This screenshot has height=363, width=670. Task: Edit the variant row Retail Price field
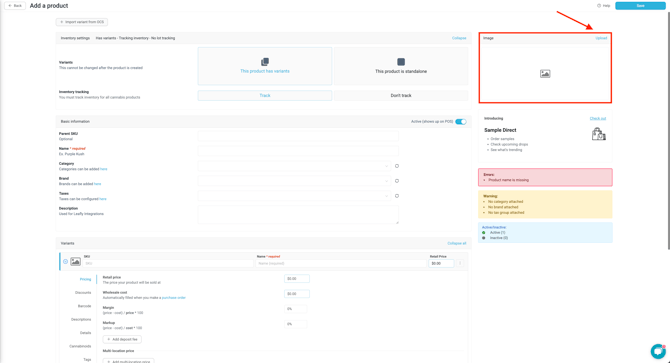click(441, 263)
